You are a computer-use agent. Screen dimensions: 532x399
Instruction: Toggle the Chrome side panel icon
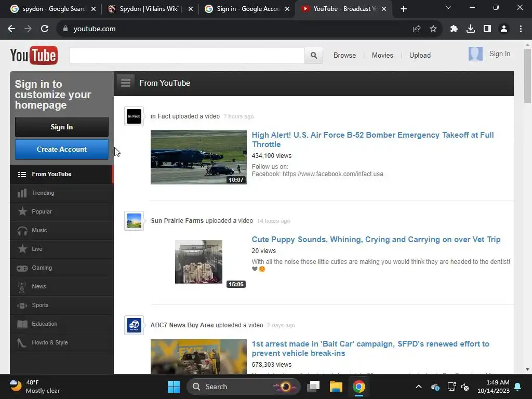click(487, 29)
